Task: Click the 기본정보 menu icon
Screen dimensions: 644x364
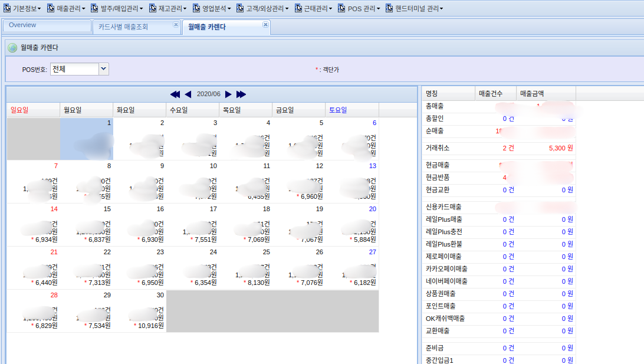Action: click(x=7, y=8)
